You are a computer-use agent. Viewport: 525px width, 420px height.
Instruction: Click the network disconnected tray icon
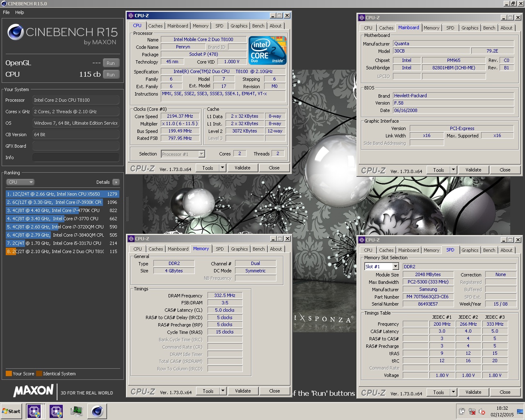tap(472, 411)
